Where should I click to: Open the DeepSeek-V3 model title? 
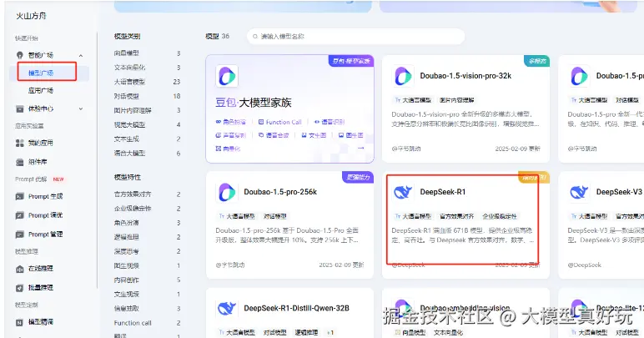coord(619,192)
